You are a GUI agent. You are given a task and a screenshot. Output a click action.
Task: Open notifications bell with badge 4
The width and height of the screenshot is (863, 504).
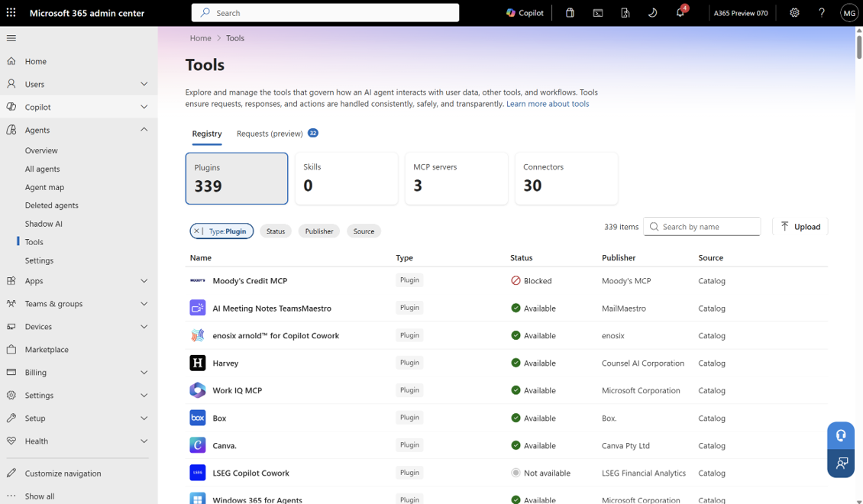pyautogui.click(x=680, y=12)
